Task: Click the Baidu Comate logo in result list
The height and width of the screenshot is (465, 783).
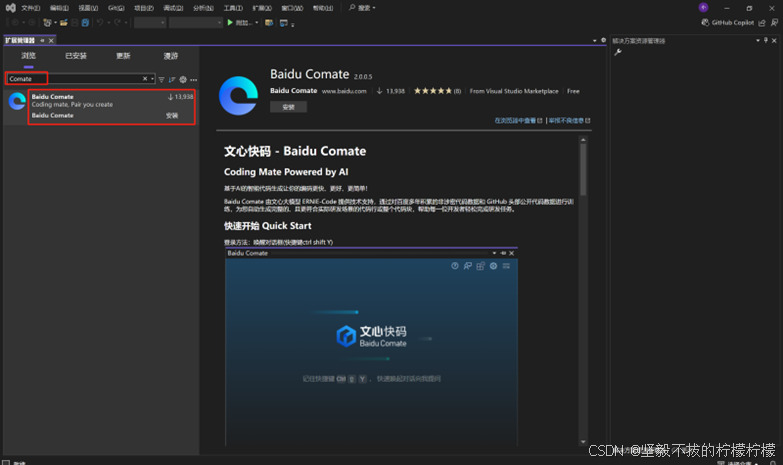Action: pyautogui.click(x=16, y=101)
